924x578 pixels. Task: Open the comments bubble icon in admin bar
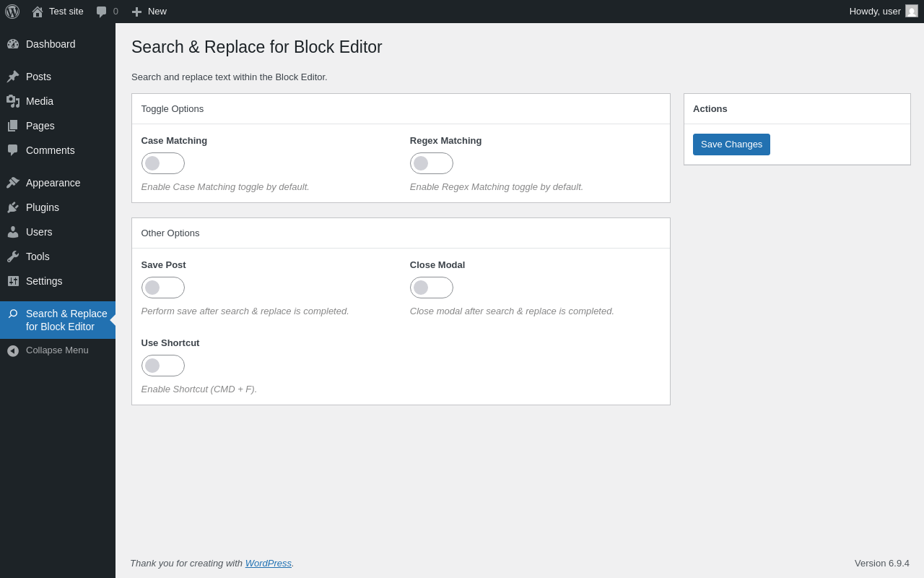pyautogui.click(x=101, y=12)
